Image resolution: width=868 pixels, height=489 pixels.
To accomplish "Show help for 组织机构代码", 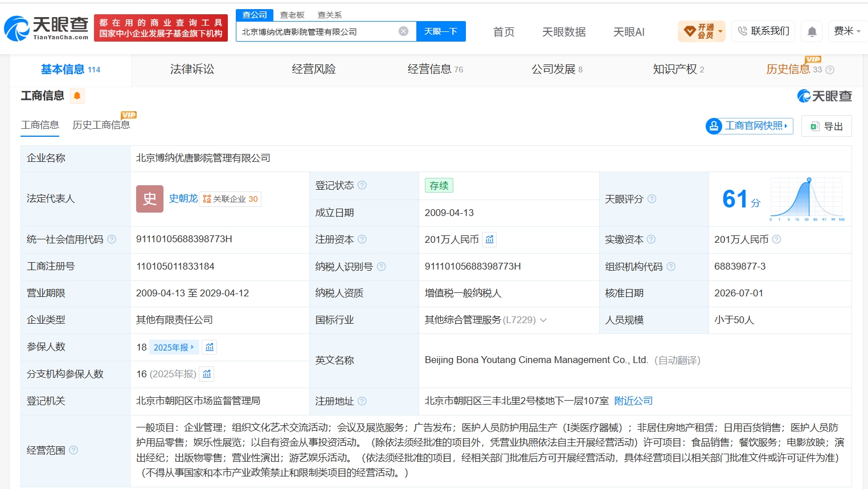I will (x=671, y=266).
